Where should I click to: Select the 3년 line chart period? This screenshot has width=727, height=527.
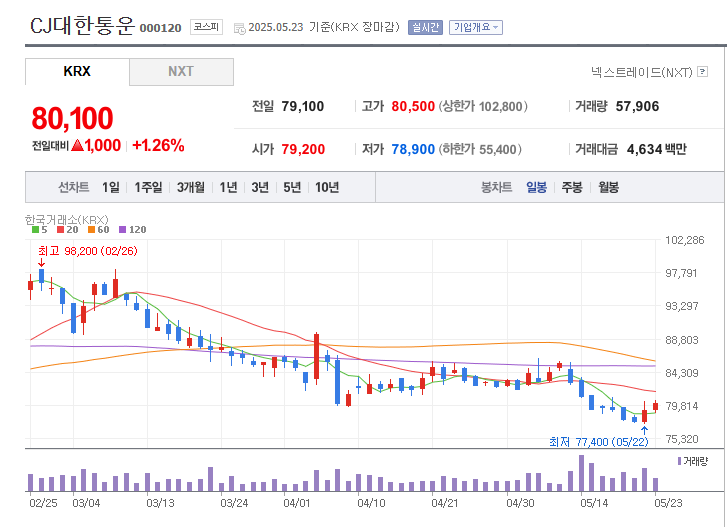(x=260, y=187)
